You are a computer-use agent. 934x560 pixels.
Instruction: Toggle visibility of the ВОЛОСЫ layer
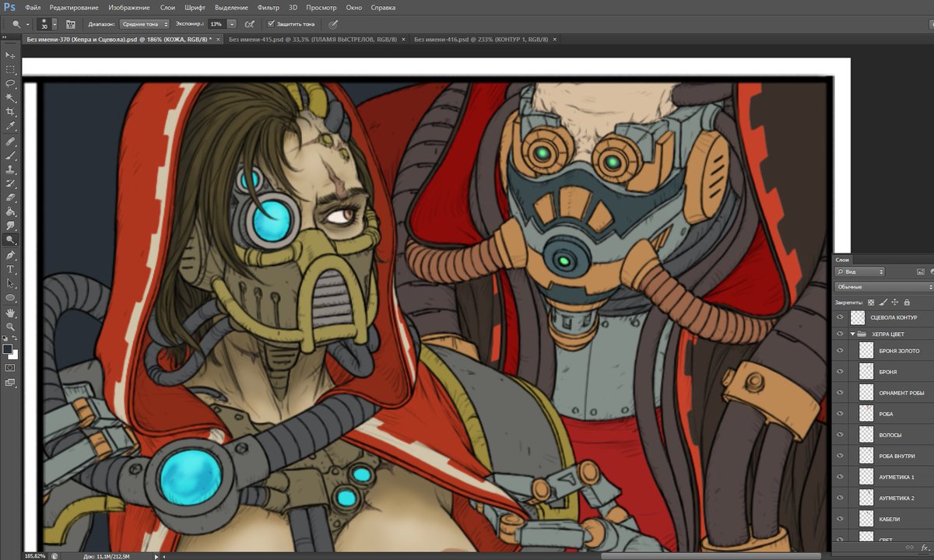(x=839, y=434)
